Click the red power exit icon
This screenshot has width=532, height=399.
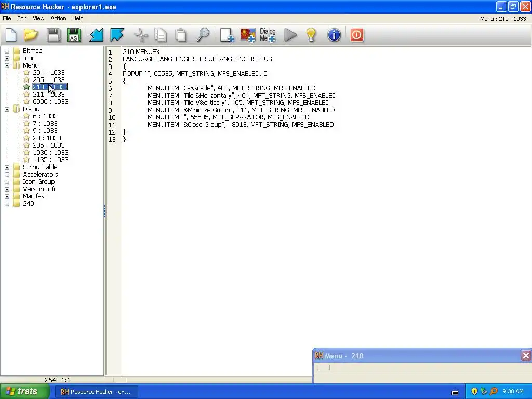[x=356, y=35]
